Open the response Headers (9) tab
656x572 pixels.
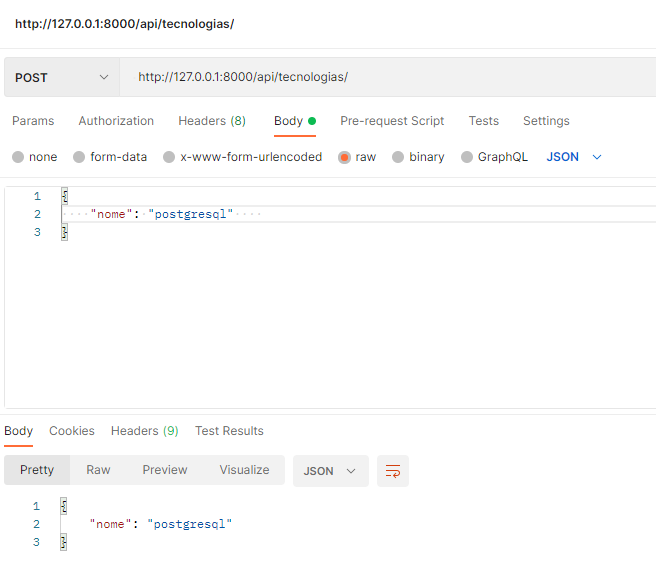pyautogui.click(x=145, y=431)
